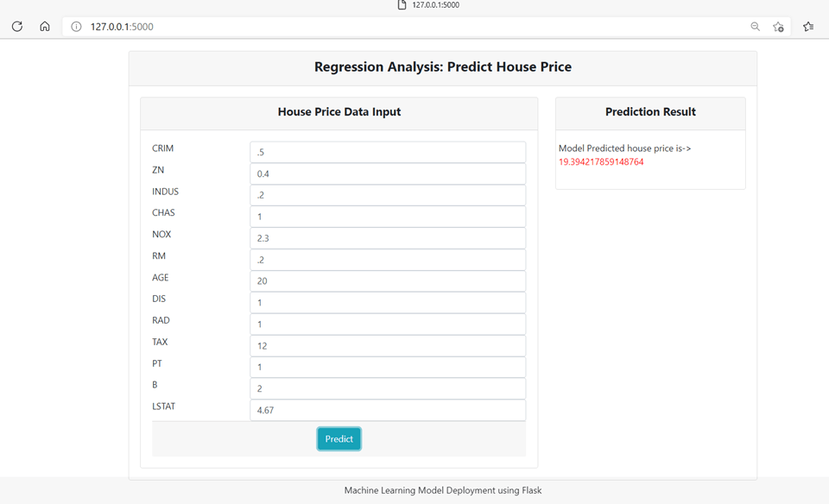
Task: Select the ZN value field
Action: 388,173
